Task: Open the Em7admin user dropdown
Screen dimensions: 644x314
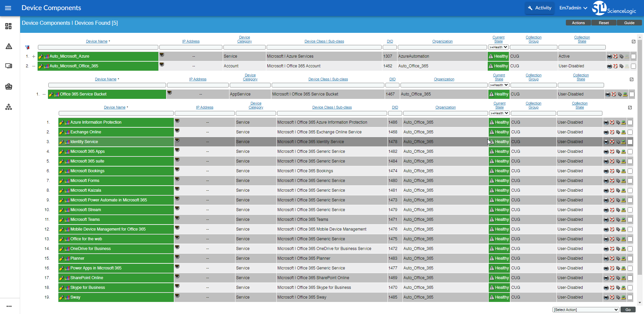Action: (573, 8)
